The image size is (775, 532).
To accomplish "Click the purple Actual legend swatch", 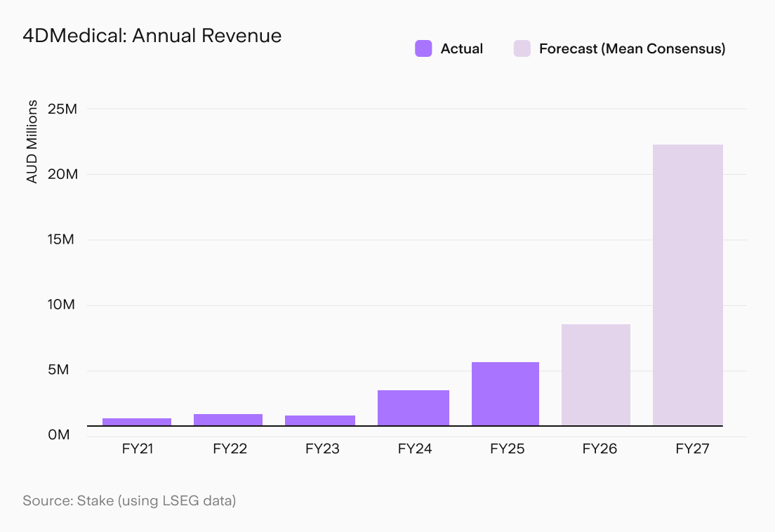I will (423, 48).
